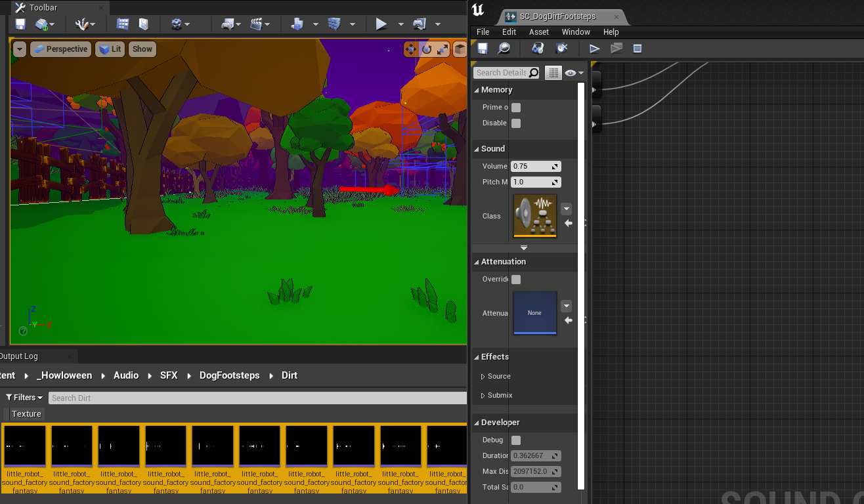Stop cue playback with the stop icon
This screenshot has height=504, width=864.
(x=637, y=48)
